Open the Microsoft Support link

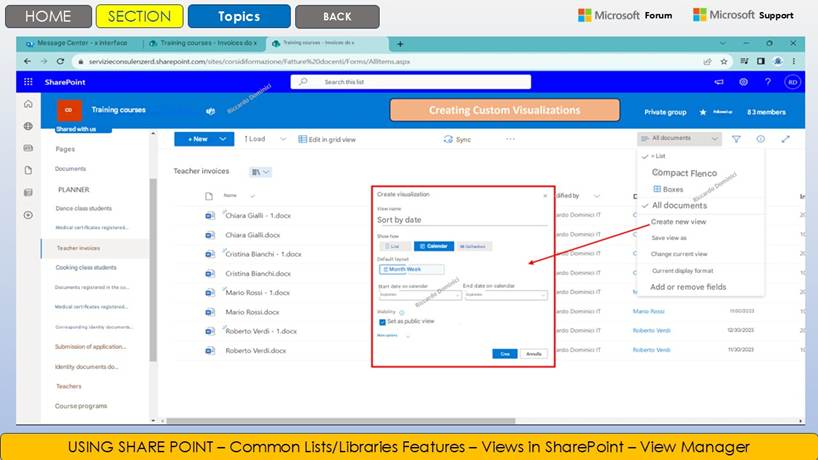743,15
